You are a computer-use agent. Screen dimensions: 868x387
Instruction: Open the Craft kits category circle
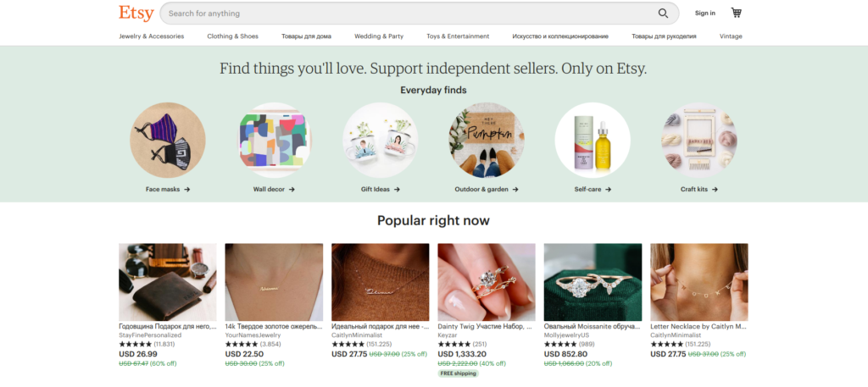(x=698, y=140)
